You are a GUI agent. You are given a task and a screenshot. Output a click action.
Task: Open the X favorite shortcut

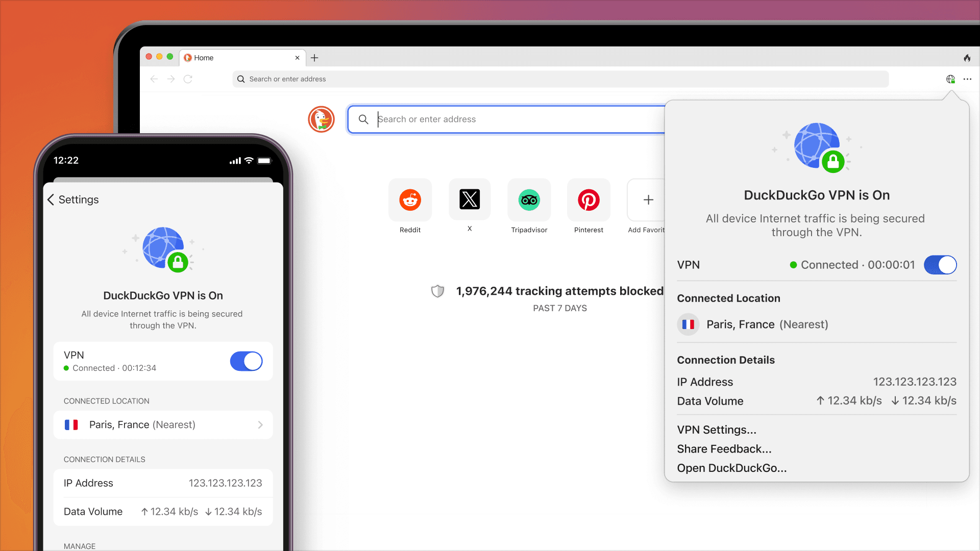[470, 199]
